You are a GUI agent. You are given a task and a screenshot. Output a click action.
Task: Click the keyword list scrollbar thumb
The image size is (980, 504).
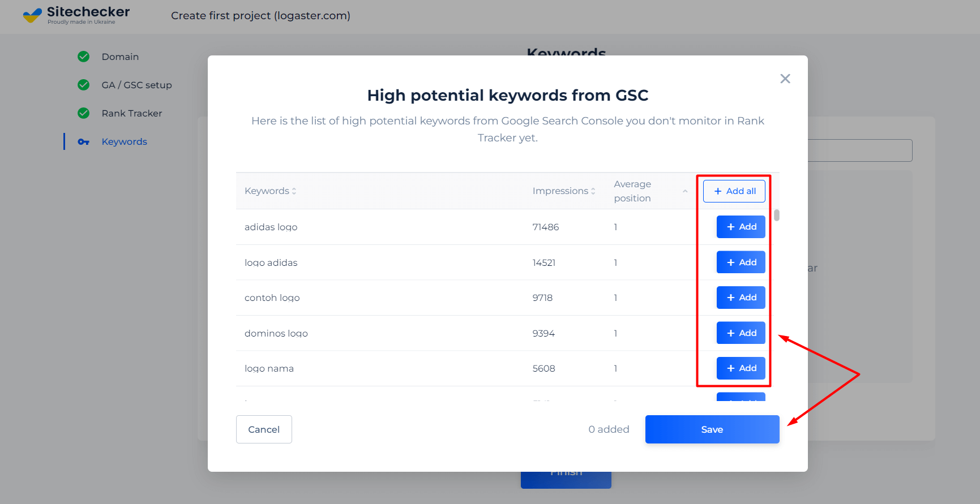(x=777, y=216)
